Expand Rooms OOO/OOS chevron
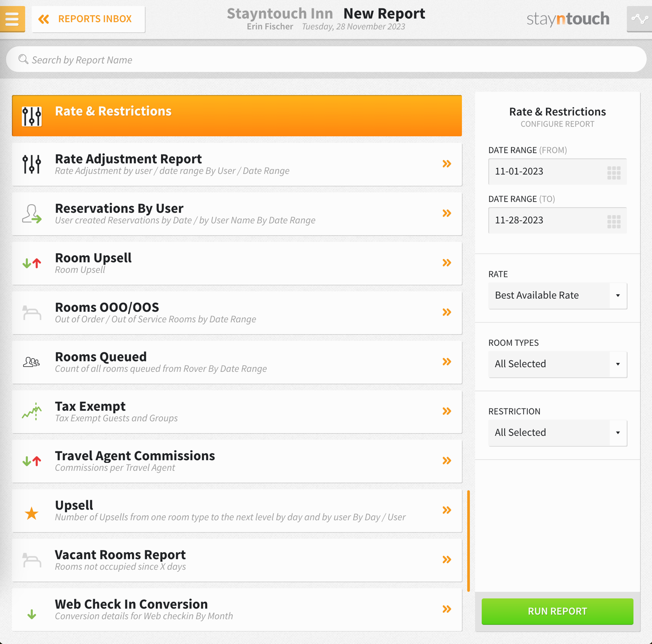The height and width of the screenshot is (644, 652). tap(447, 312)
